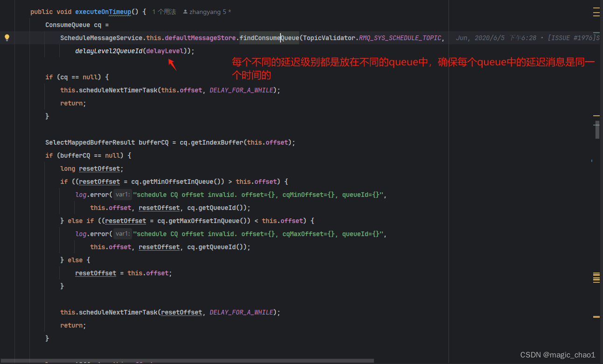
Task: Click scheduleNextTimerTask call passing resetOffset
Action: pyautogui.click(x=118, y=312)
